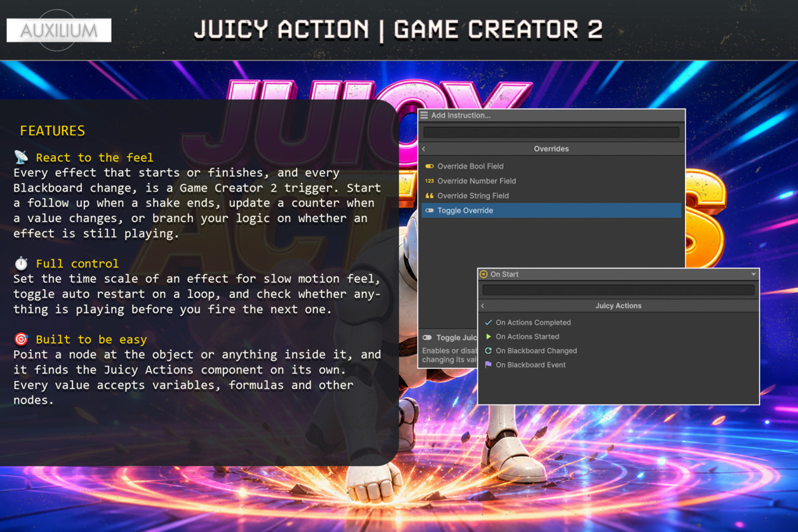The image size is (798, 532).
Task: Click the Override Bool Field toggle icon
Action: coord(430,166)
